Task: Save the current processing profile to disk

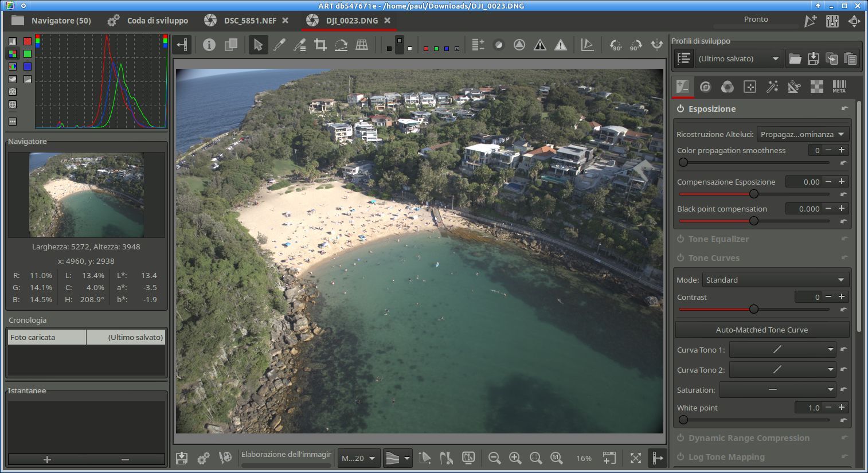Action: coord(813,58)
